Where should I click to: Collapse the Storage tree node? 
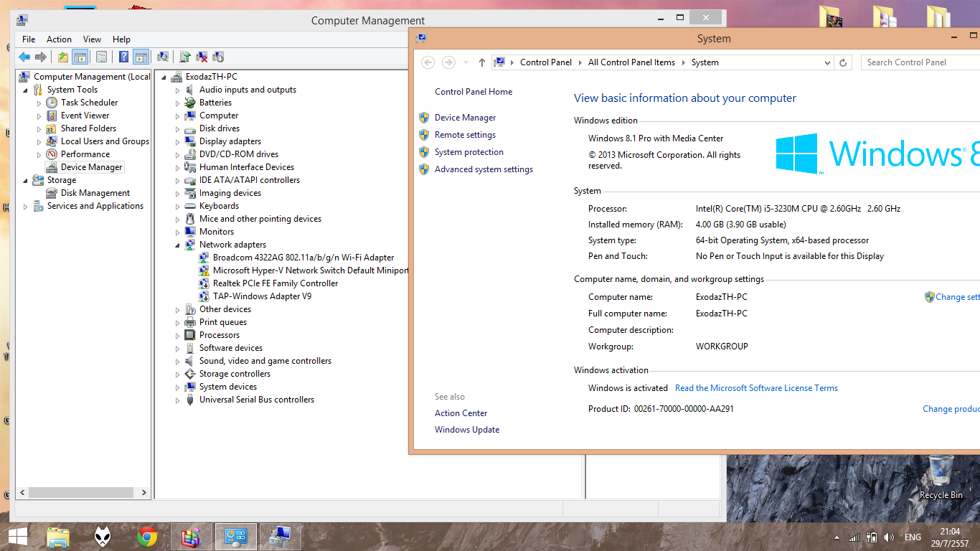coord(26,181)
